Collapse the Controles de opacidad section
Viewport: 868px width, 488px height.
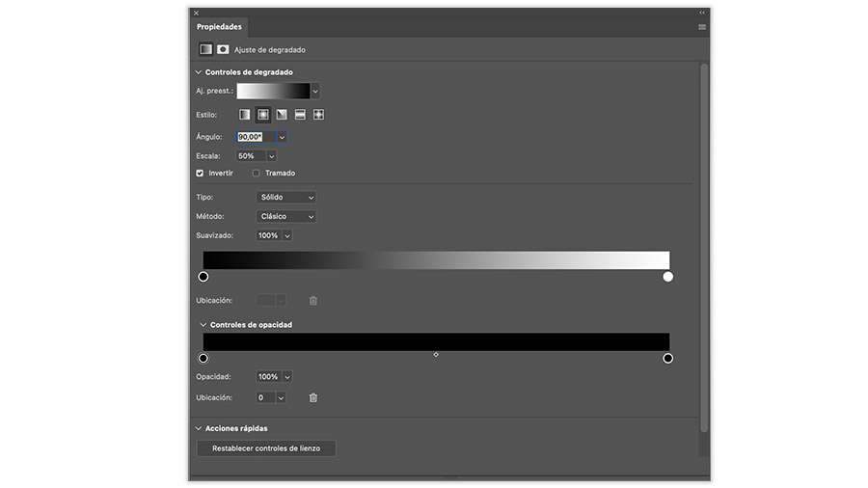[203, 325]
